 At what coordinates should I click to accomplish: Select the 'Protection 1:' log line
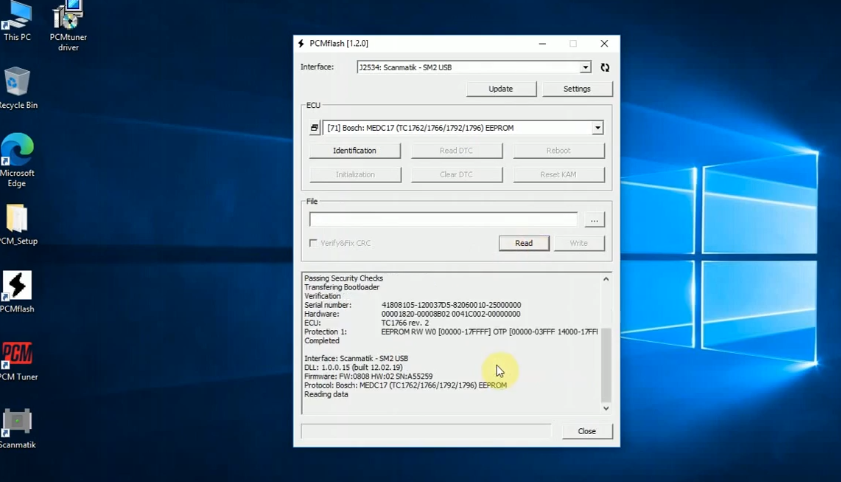(451, 332)
